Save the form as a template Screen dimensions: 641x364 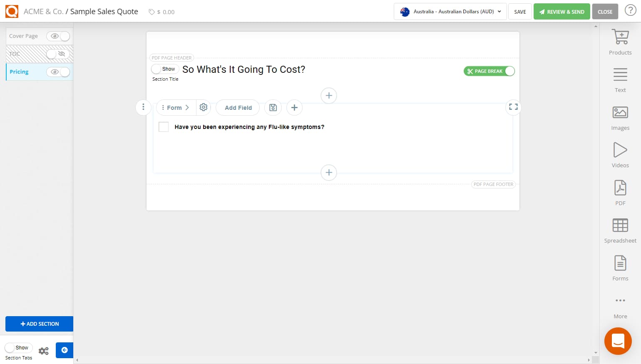273,107
